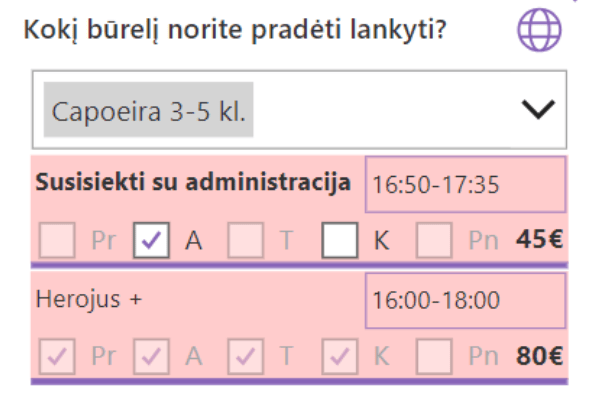This screenshot has height=399, width=598.
Task: Toggle A checkbox in Herojus + row
Action: (x=151, y=356)
